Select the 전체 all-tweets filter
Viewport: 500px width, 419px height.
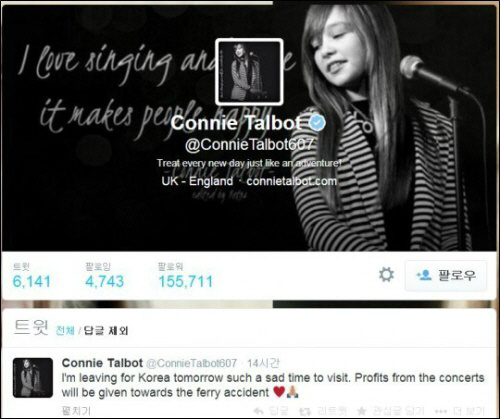pyautogui.click(x=65, y=331)
